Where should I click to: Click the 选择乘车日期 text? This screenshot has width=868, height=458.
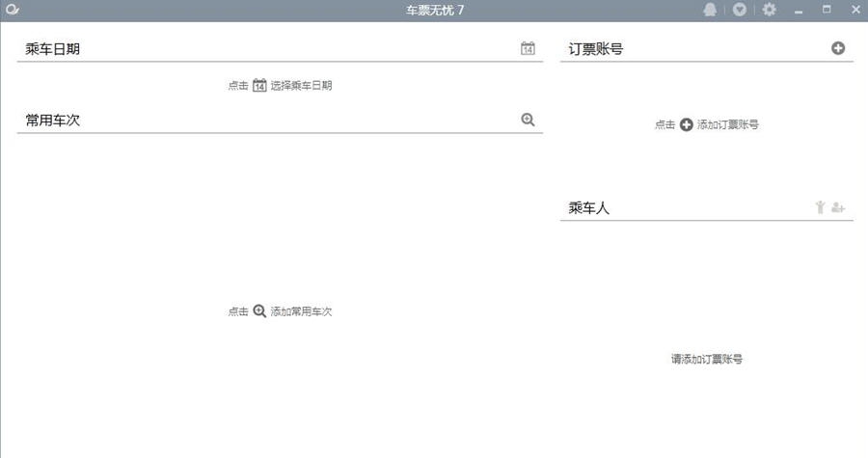pos(301,85)
